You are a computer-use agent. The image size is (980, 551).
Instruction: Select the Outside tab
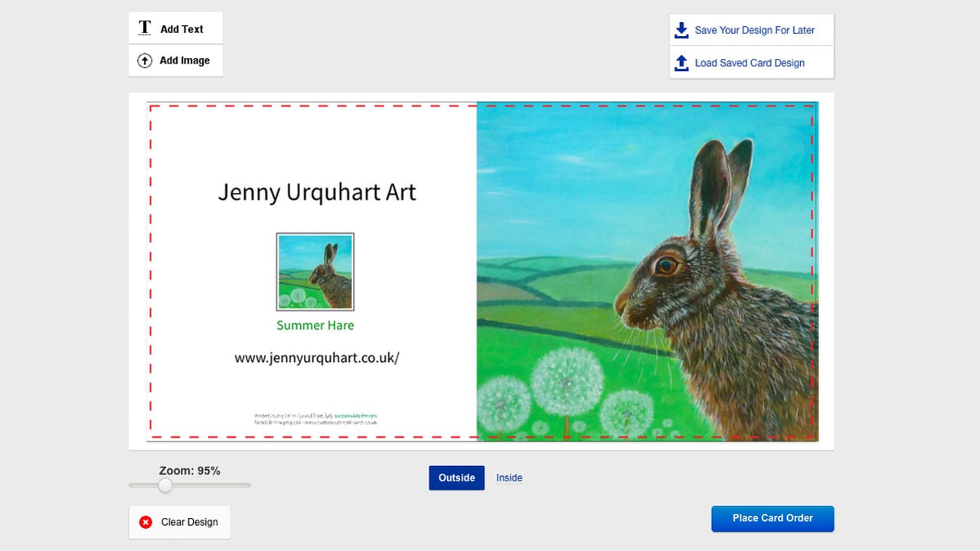click(x=456, y=478)
